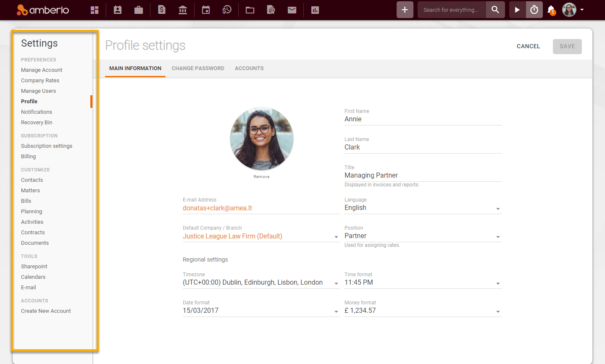Click the profile photo thumbnail
The width and height of the screenshot is (605, 364).
click(262, 139)
